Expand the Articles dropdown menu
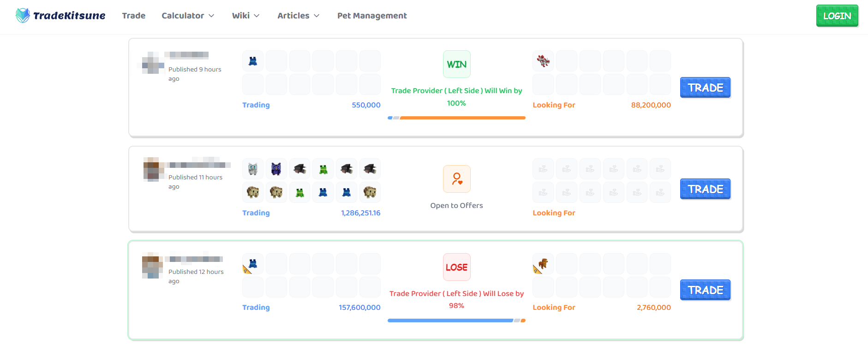The width and height of the screenshot is (868, 344). [299, 16]
